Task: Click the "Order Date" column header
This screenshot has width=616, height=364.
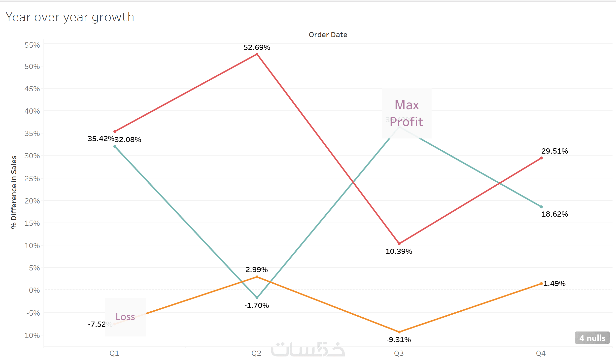Action: pos(328,35)
